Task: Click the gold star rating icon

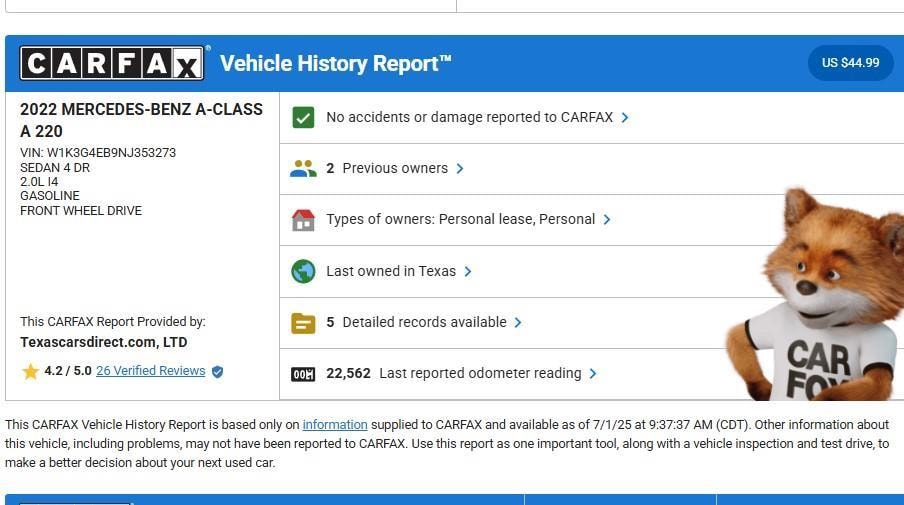Action: click(31, 371)
